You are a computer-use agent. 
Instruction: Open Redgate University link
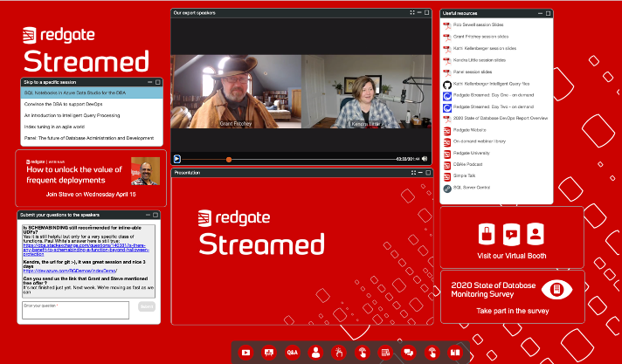[471, 153]
